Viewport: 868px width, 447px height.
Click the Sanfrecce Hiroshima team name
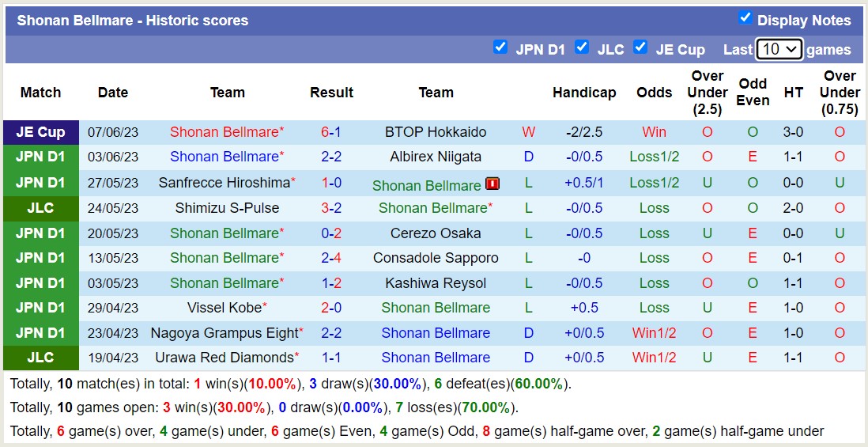225,183
